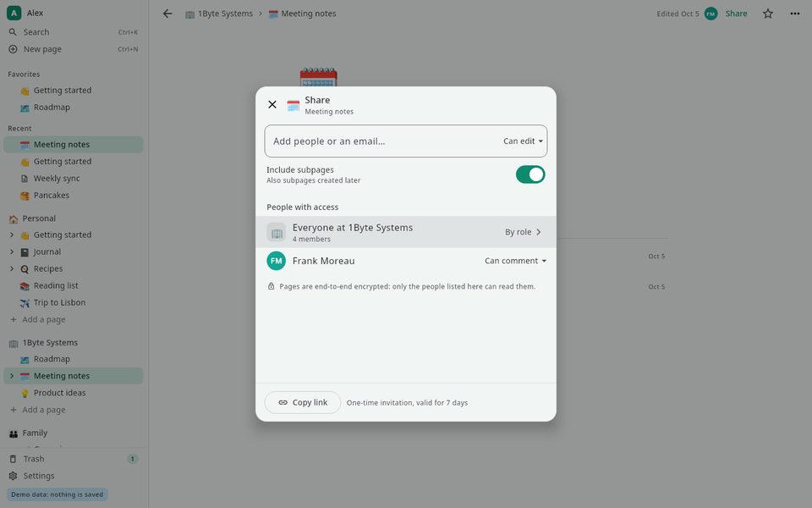Click the lightbulb icon beside Product ideas
Image resolution: width=812 pixels, height=508 pixels.
point(25,394)
